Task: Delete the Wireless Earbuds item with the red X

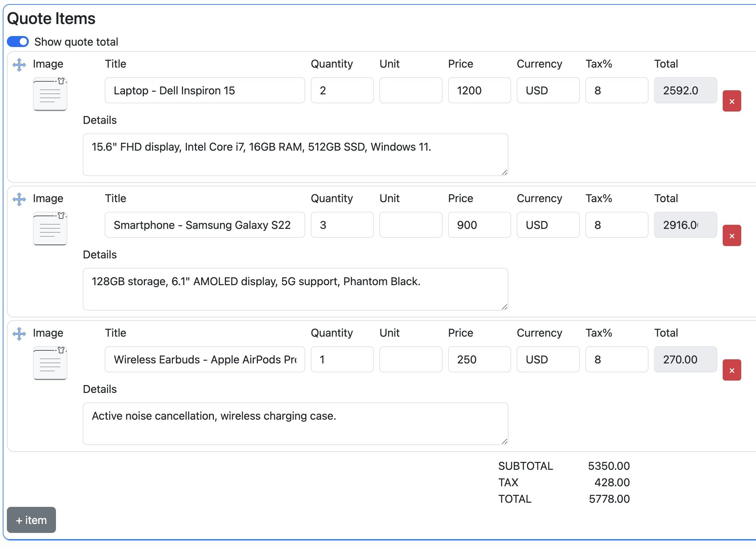Action: tap(731, 370)
